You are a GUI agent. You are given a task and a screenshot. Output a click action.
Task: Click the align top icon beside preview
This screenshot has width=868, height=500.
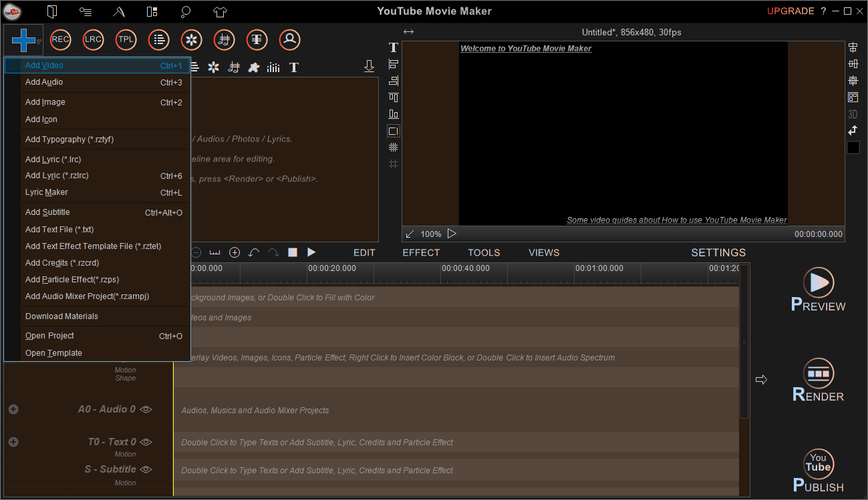click(x=394, y=97)
